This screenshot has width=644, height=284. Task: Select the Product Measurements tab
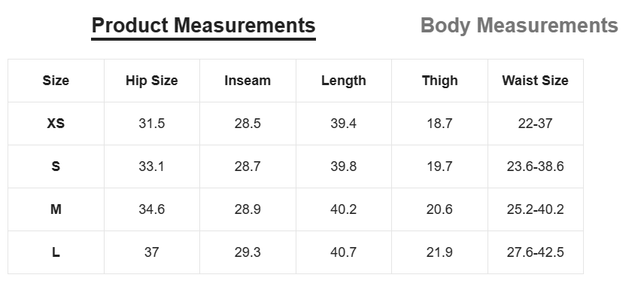(x=203, y=26)
